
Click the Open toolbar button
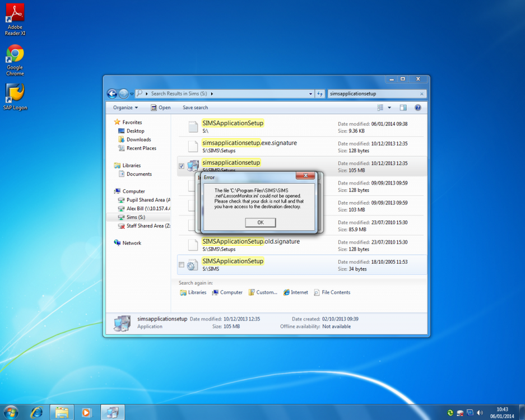click(160, 108)
